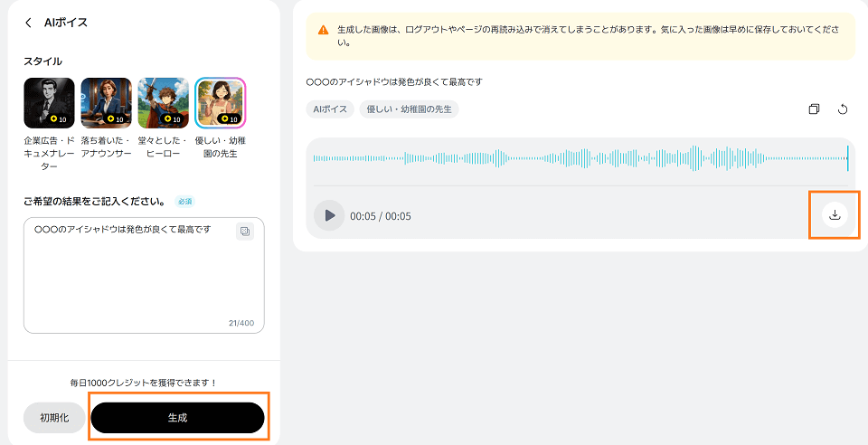Click the 00:05 / 00:05 time display
Viewport: 868px width, 445px height.
[381, 216]
